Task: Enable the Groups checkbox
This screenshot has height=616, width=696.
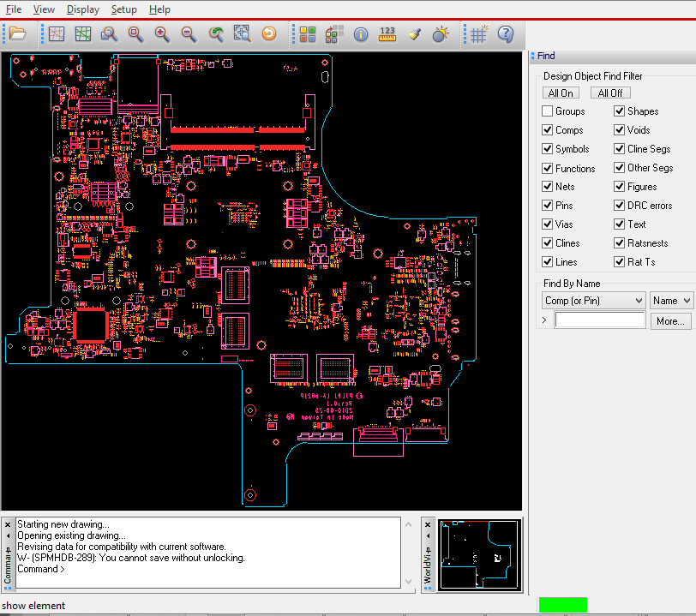Action: click(x=548, y=111)
